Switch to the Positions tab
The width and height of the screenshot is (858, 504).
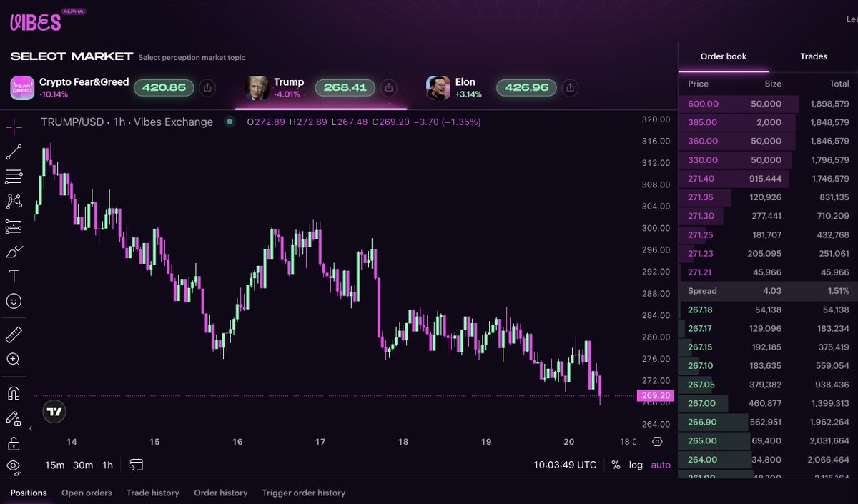[29, 493]
